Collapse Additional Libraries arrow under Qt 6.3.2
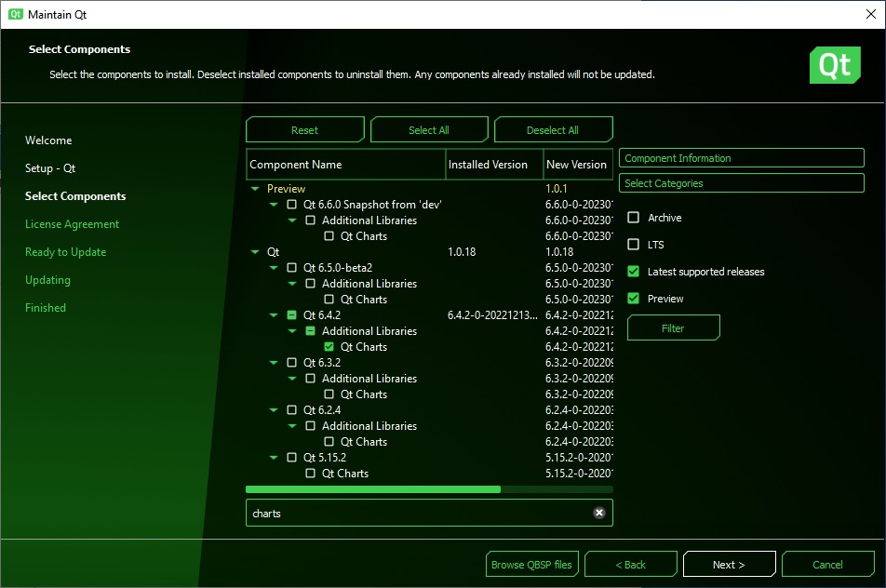This screenshot has height=588, width=886. coord(292,378)
